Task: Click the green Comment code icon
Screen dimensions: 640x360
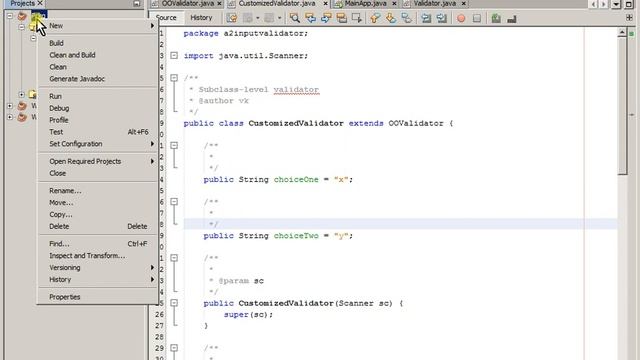Action: click(496, 18)
